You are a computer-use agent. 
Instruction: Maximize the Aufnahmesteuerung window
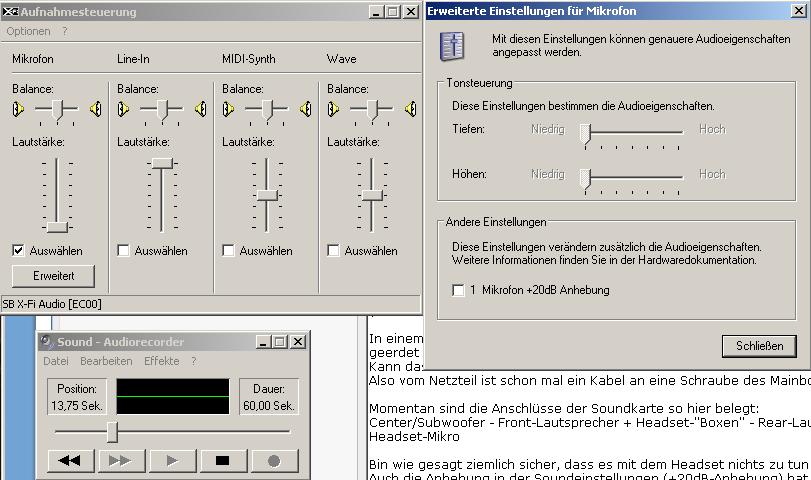[393, 11]
